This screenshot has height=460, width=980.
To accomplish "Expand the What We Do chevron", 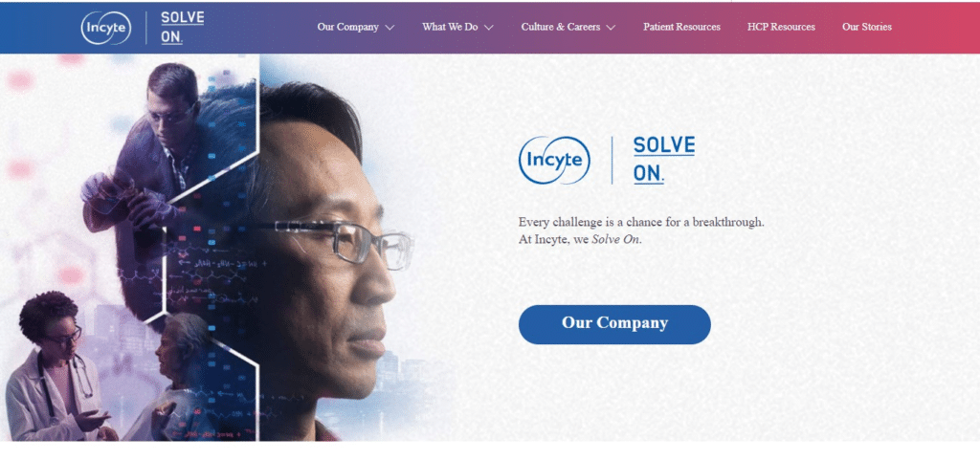I will click(489, 28).
